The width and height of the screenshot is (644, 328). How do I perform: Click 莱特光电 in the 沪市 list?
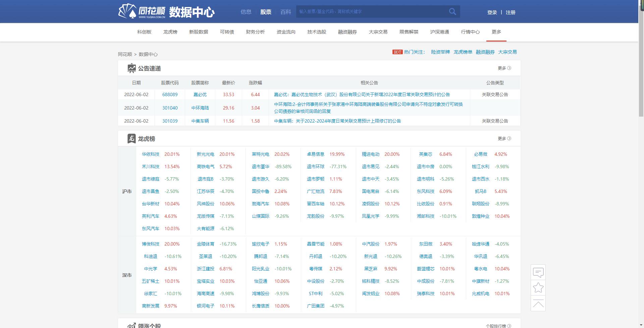tap(261, 154)
